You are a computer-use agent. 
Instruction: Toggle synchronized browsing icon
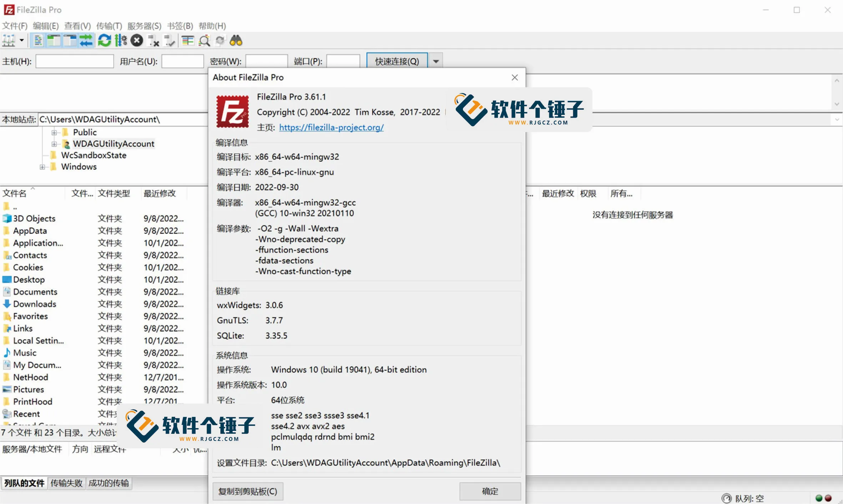click(x=220, y=41)
